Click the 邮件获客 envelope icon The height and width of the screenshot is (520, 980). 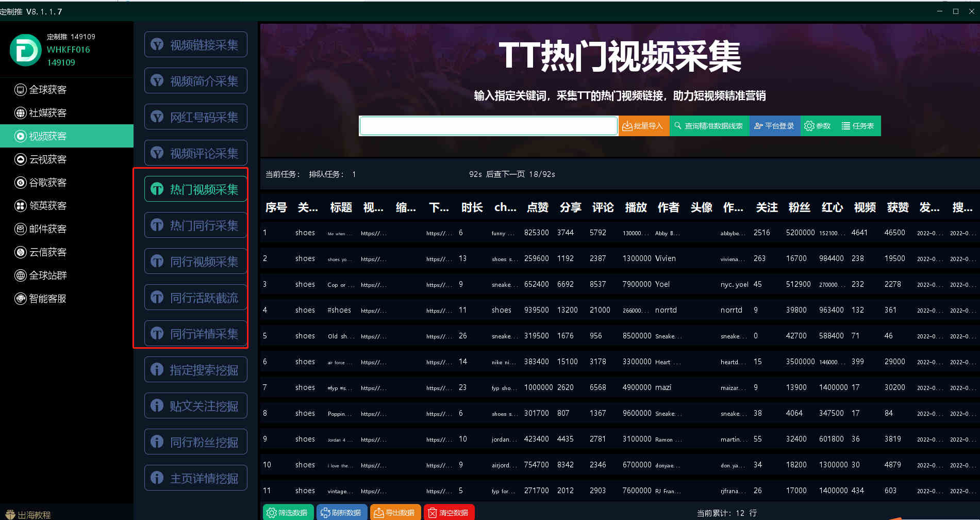pos(20,229)
